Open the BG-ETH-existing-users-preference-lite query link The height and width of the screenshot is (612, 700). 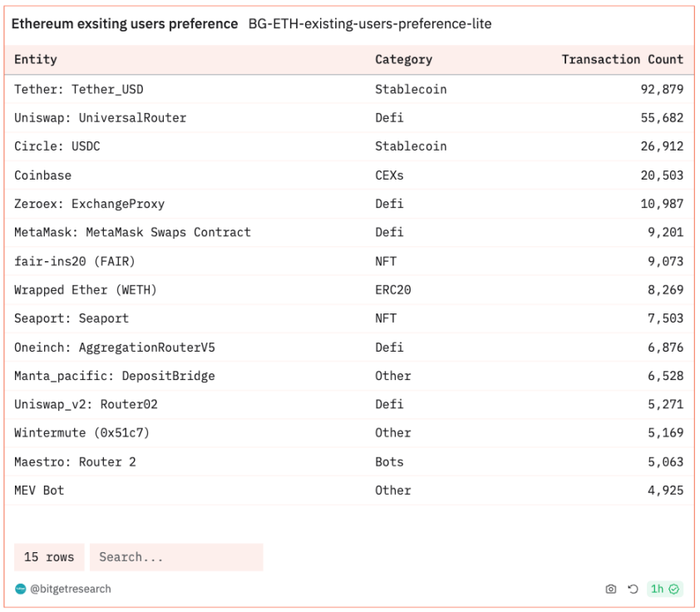tap(369, 24)
